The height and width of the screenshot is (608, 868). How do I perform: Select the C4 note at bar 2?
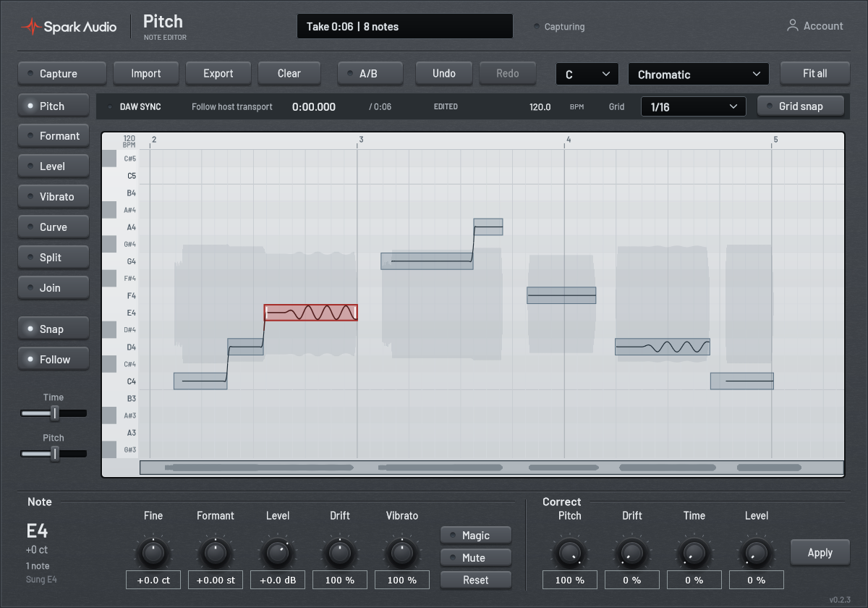point(200,381)
